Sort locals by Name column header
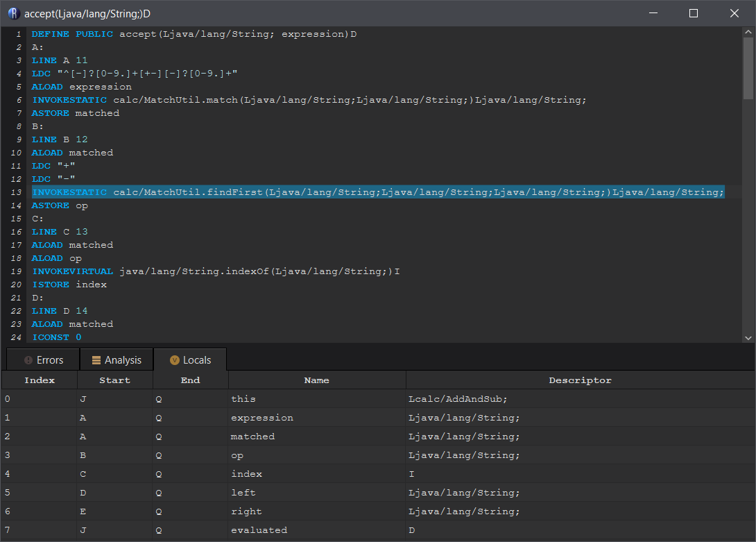Viewport: 756px width, 542px height. click(316, 380)
